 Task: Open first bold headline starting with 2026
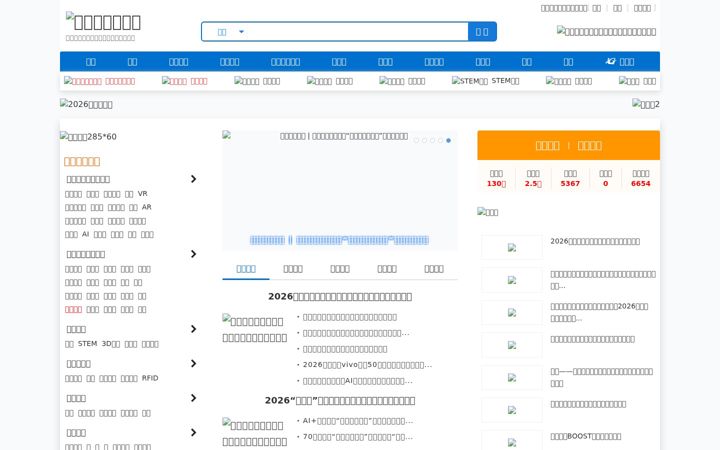[340, 297]
